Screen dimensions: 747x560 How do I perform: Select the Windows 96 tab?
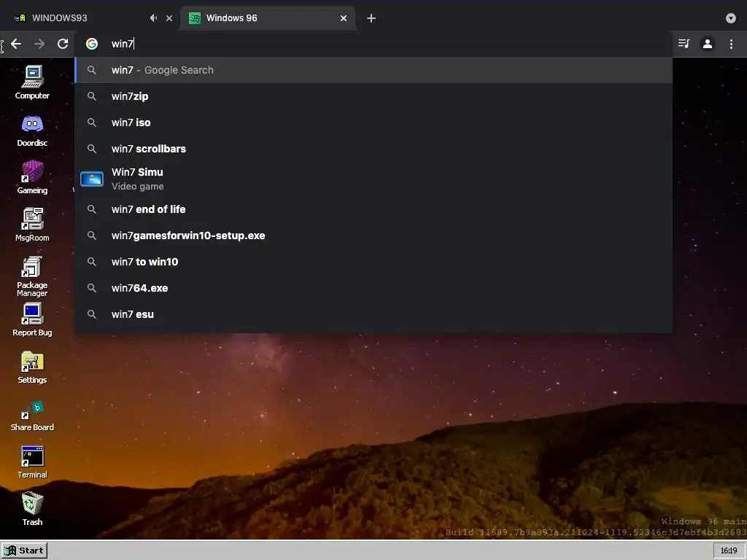click(267, 18)
